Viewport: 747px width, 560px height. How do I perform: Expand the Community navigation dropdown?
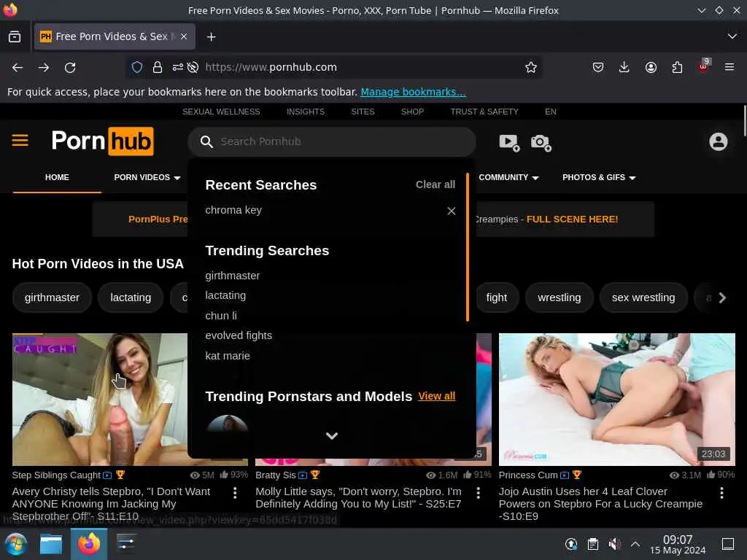[x=508, y=177]
